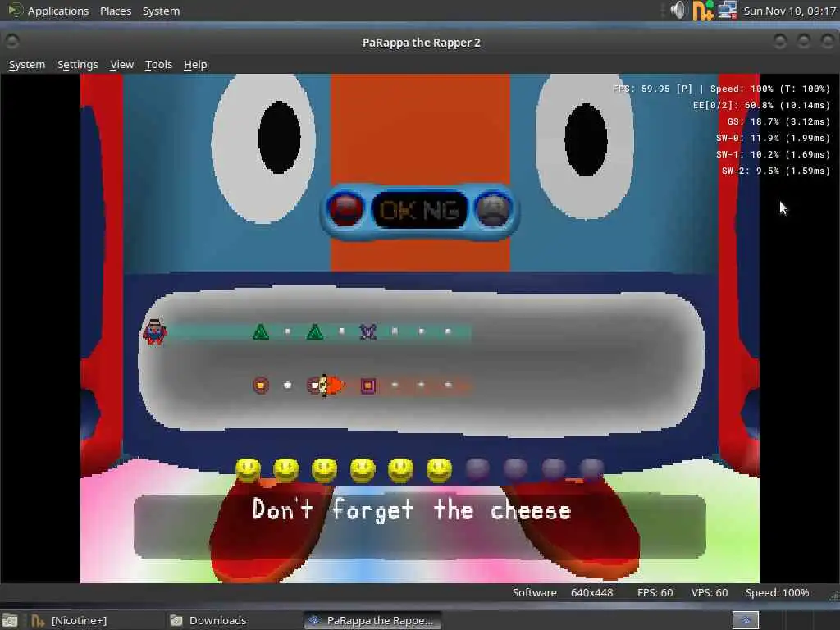The width and height of the screenshot is (840, 630).
Task: Click the Software renderer status bar entry
Action: click(534, 592)
